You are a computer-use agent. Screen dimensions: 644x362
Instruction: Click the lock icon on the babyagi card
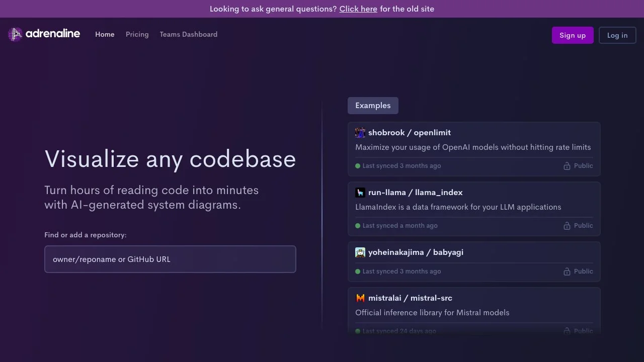[567, 271]
